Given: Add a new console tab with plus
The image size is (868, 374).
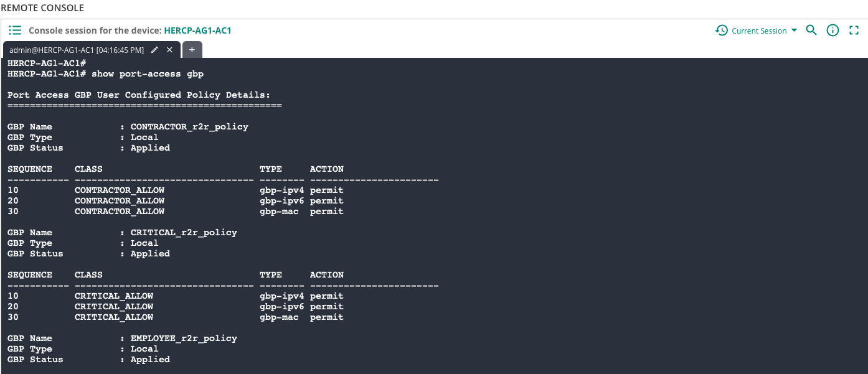Looking at the screenshot, I should (x=192, y=50).
